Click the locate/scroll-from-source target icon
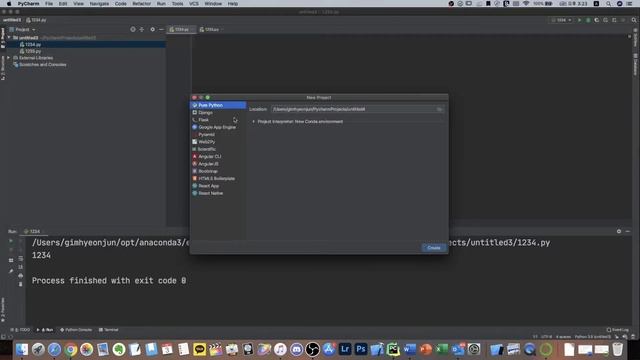Screen dimensions: 640x360 133,29
